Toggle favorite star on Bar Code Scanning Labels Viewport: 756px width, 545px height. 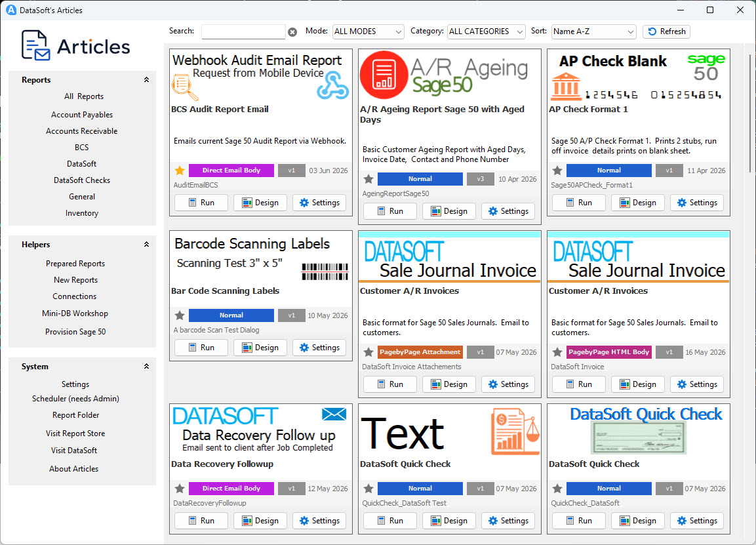(180, 315)
